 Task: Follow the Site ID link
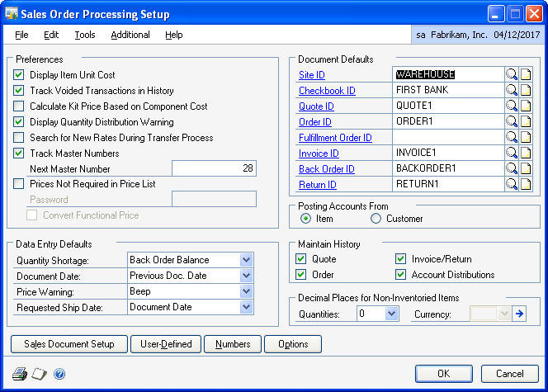tap(312, 75)
